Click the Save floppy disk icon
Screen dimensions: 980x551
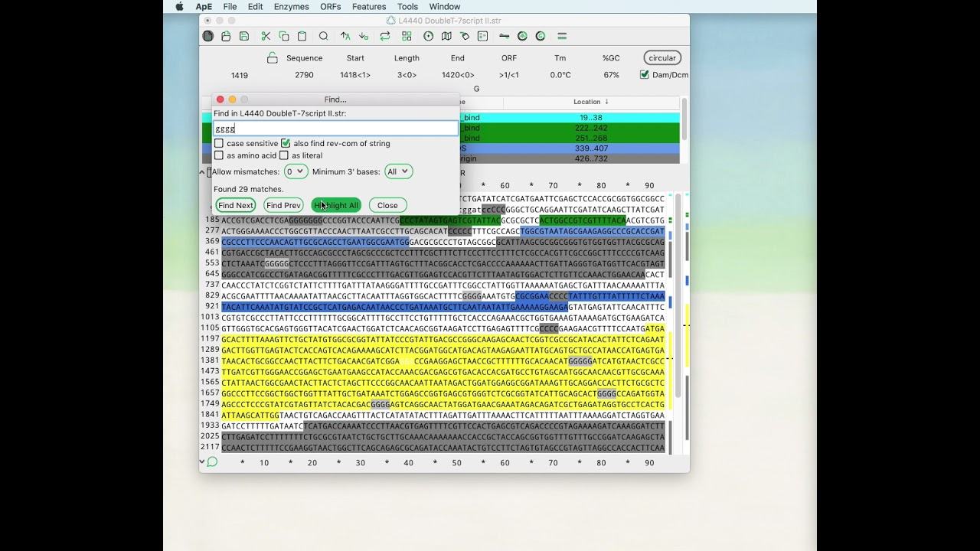[x=244, y=36]
